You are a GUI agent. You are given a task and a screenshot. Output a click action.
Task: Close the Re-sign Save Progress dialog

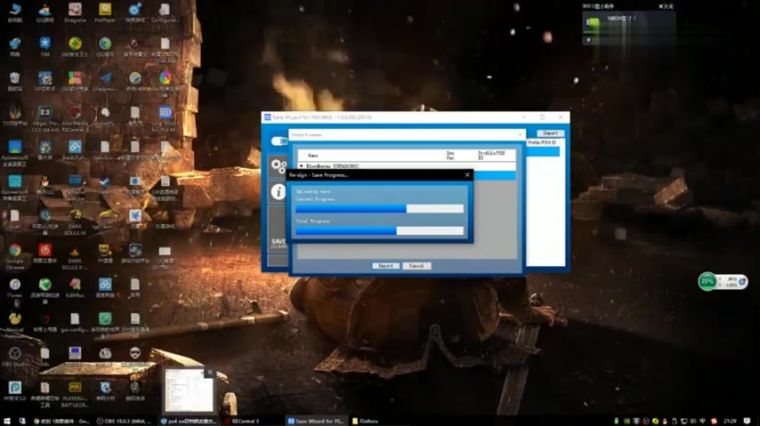click(x=467, y=174)
